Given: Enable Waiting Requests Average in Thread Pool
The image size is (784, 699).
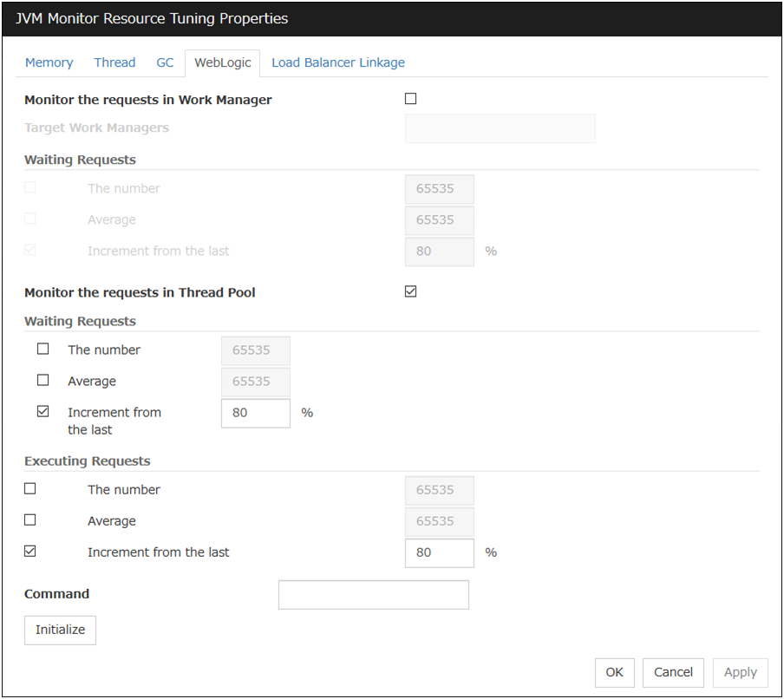Looking at the screenshot, I should coord(43,381).
